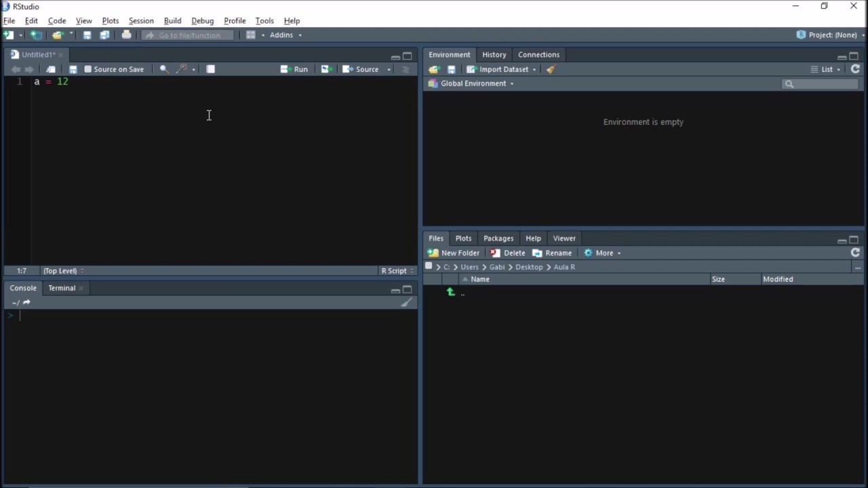The image size is (868, 488).
Task: Click the Save All documents icon
Action: 104,35
